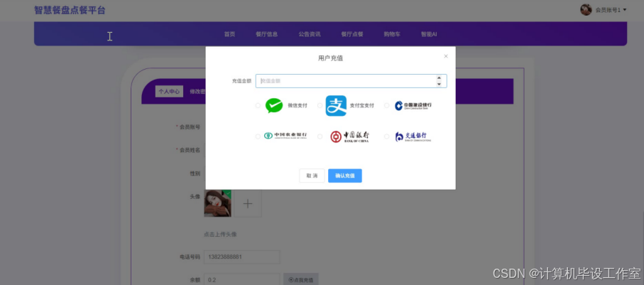Decrease recharge amount with down arrow
This screenshot has height=285, width=644.
point(439,84)
